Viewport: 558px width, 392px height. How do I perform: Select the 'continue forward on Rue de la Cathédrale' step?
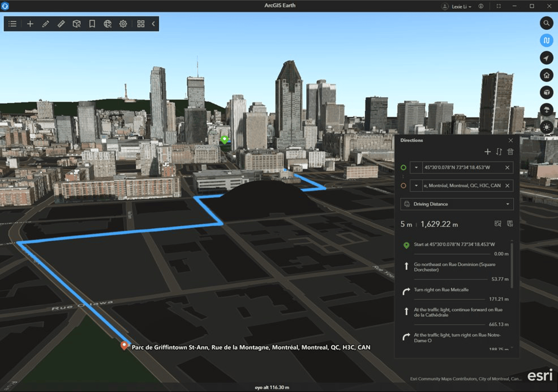pos(456,316)
